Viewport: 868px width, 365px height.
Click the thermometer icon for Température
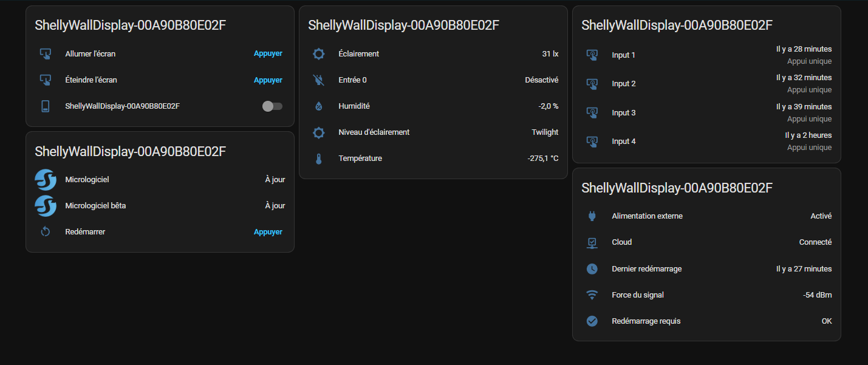[318, 159]
